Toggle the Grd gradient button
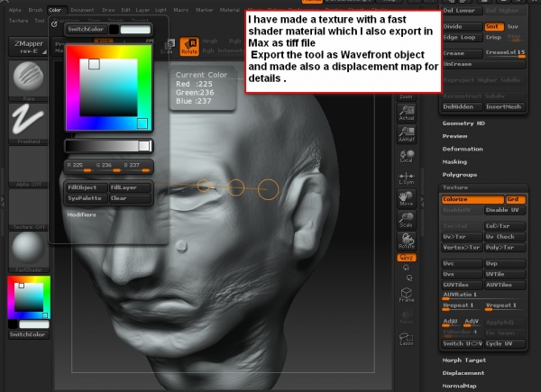 pos(516,199)
